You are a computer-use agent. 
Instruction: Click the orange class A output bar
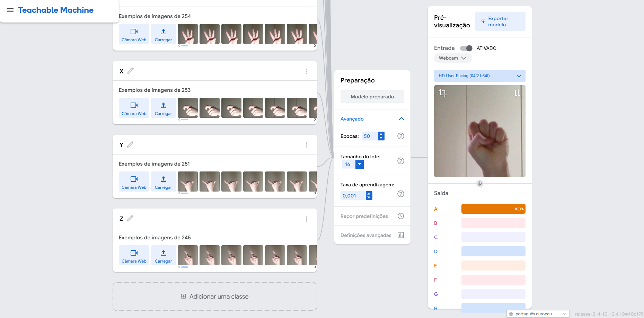click(x=493, y=209)
